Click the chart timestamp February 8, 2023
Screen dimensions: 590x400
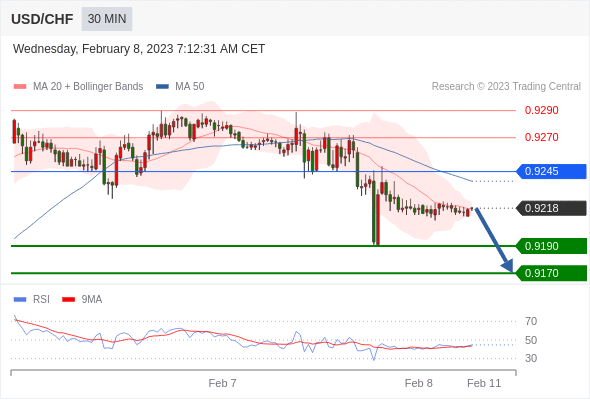[139, 49]
